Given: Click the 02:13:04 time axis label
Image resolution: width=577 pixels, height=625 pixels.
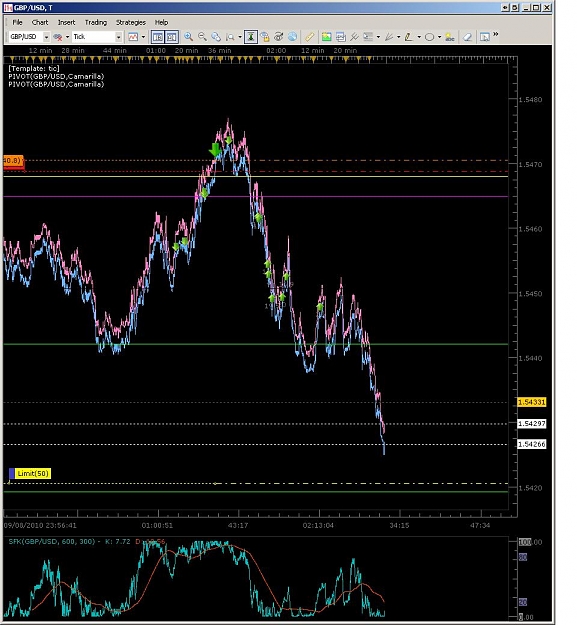Looking at the screenshot, I should (318, 525).
